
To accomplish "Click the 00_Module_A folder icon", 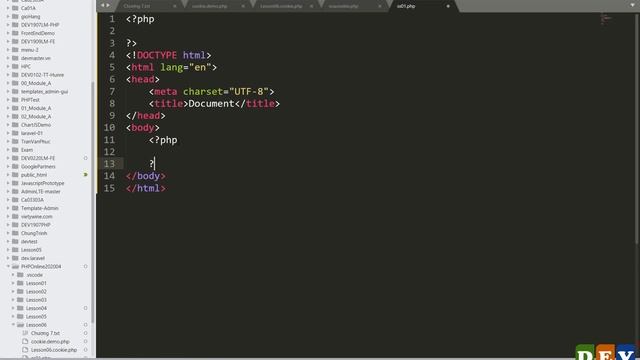I will click(x=15, y=83).
